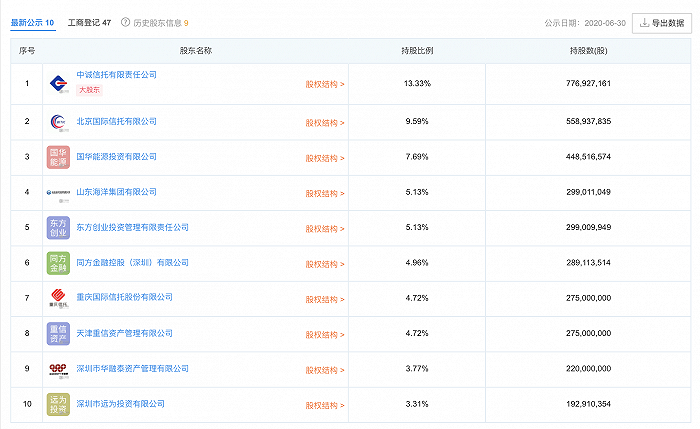Image resolution: width=700 pixels, height=429 pixels.
Task: Click the question mark help icon
Action: (125, 22)
